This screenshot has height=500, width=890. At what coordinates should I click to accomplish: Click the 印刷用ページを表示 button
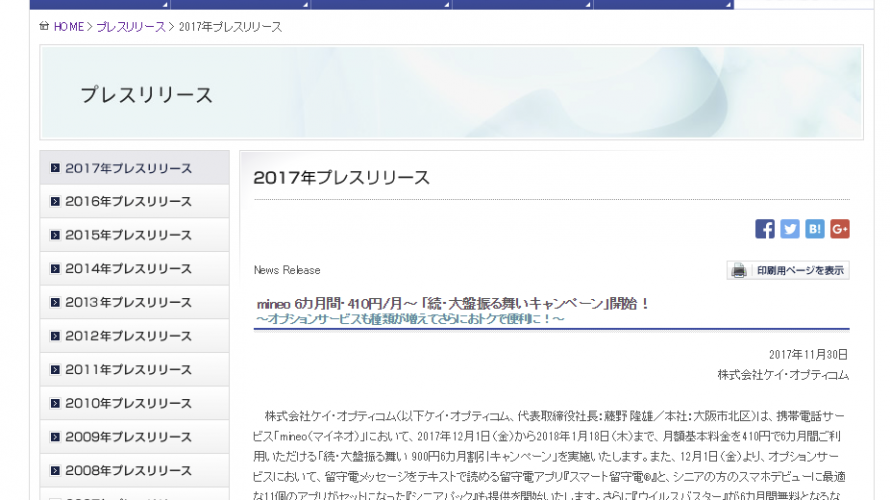(788, 271)
